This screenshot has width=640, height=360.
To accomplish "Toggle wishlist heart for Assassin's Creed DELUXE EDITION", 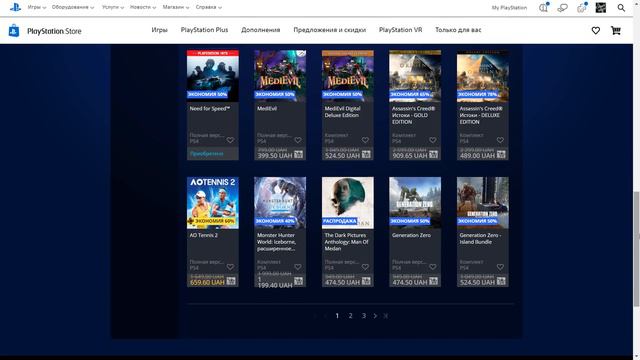I will pos(500,140).
